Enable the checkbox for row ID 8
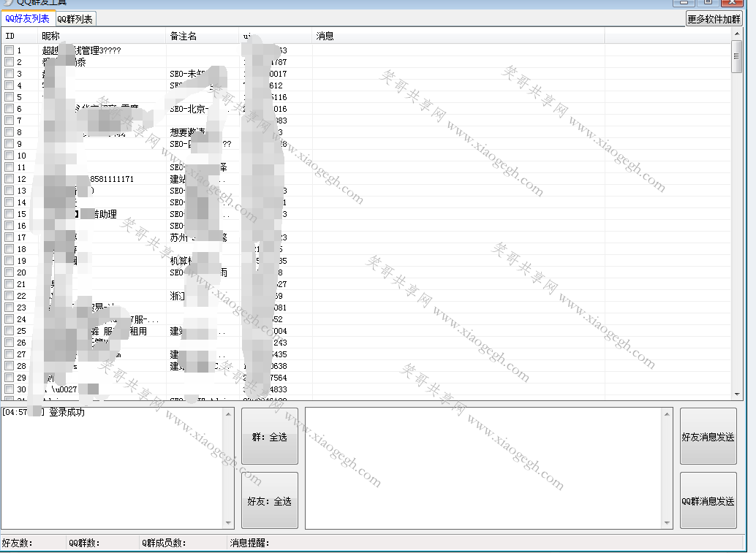The image size is (756, 553). (10, 132)
